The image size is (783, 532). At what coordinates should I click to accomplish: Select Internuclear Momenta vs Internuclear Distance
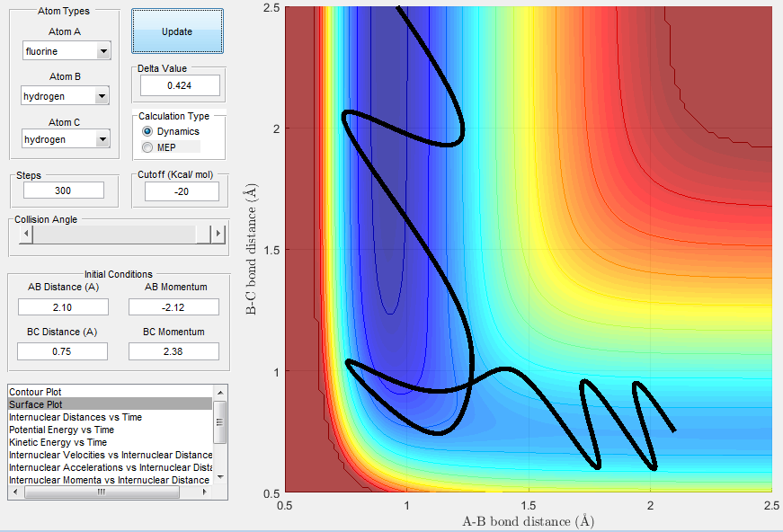pos(111,480)
